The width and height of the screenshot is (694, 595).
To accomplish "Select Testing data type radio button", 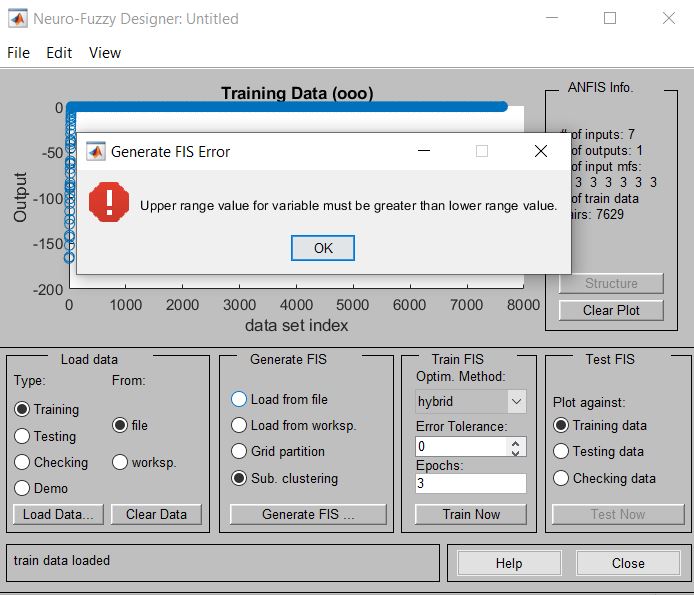I will click(x=22, y=436).
